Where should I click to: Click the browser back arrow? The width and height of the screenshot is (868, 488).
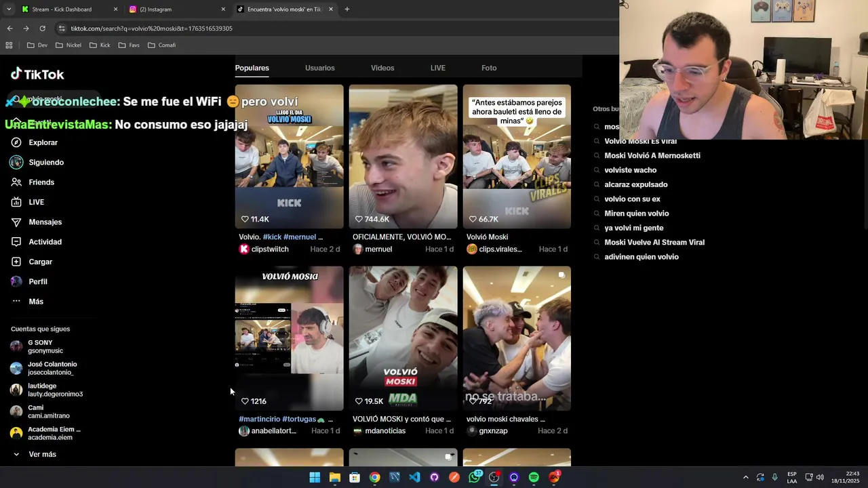coord(9,28)
